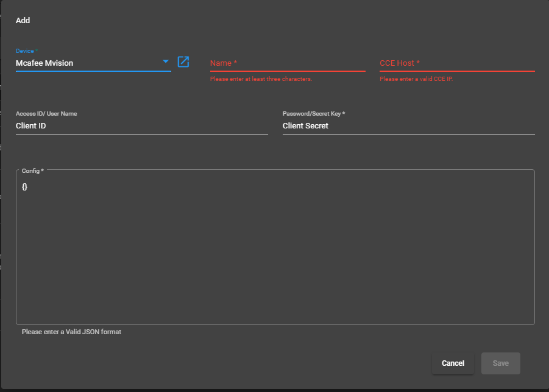Click inside the Name input field
The height and width of the screenshot is (392, 549).
pos(286,64)
